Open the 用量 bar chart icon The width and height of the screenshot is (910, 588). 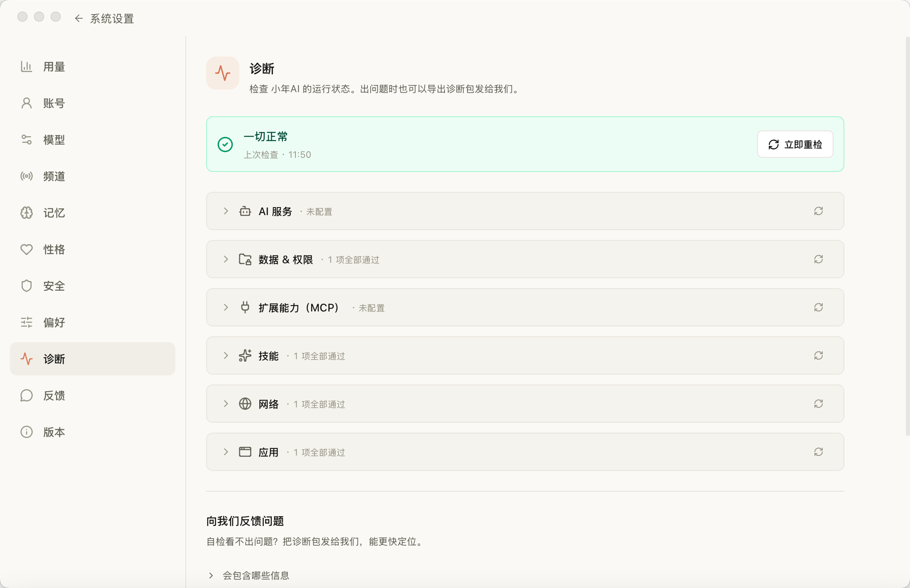[27, 66]
